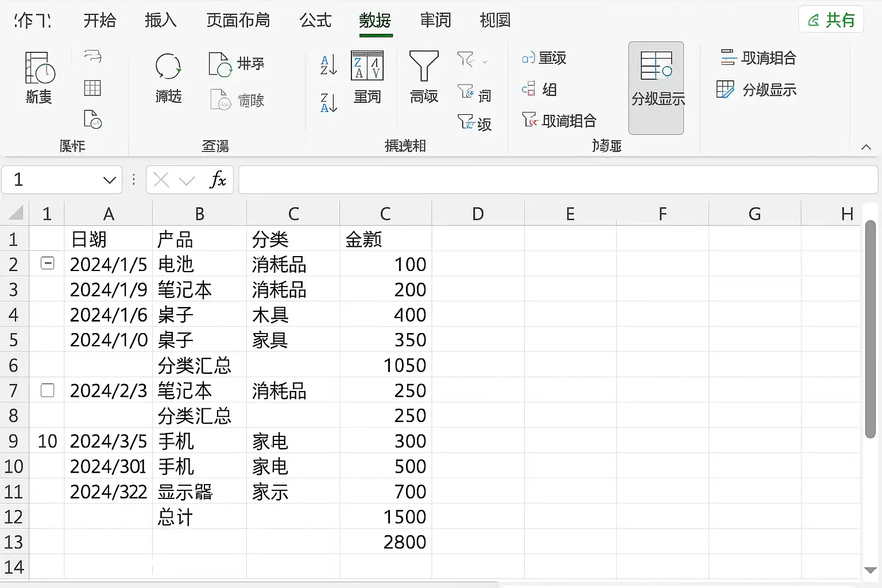Expand the clear filter dropdown arrow
882x588 pixels.
(485, 61)
